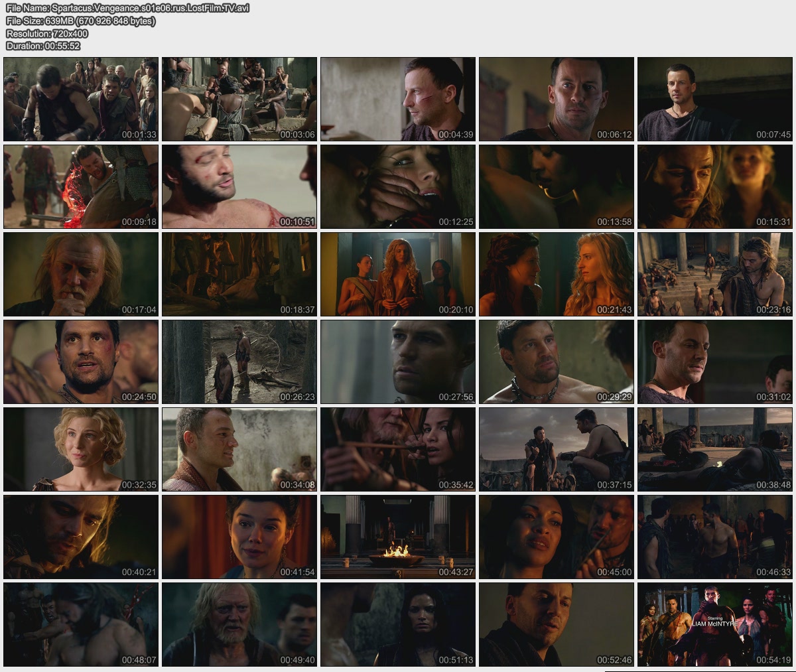
Task: Click the archery frame at 00:35:42
Action: point(398,449)
